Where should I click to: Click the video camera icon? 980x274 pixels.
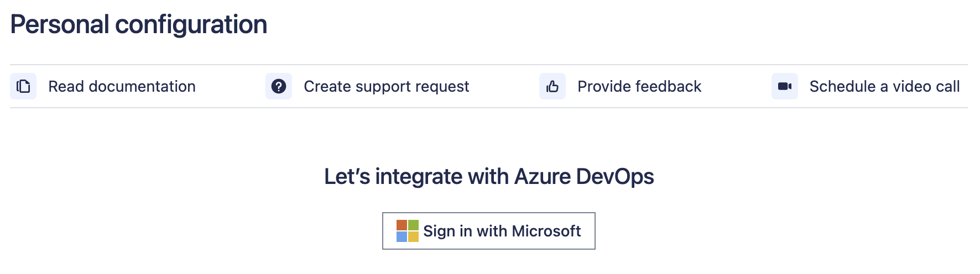785,86
